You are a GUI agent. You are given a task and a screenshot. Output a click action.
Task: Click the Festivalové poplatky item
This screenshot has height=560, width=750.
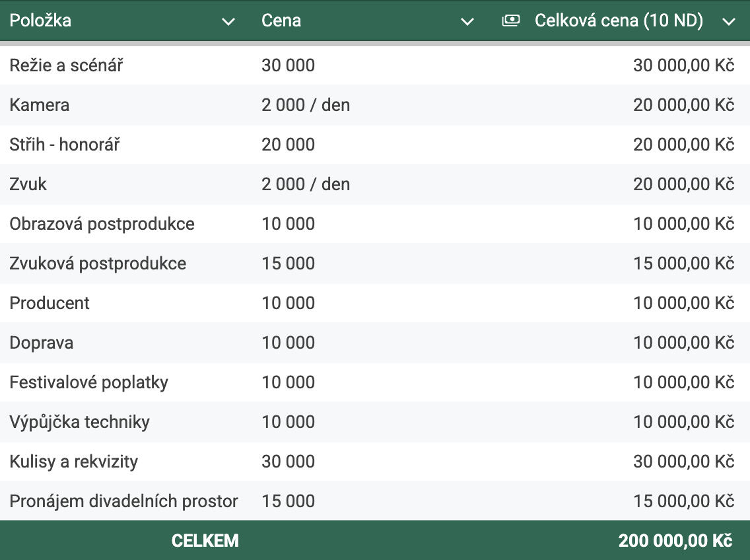coord(88,382)
